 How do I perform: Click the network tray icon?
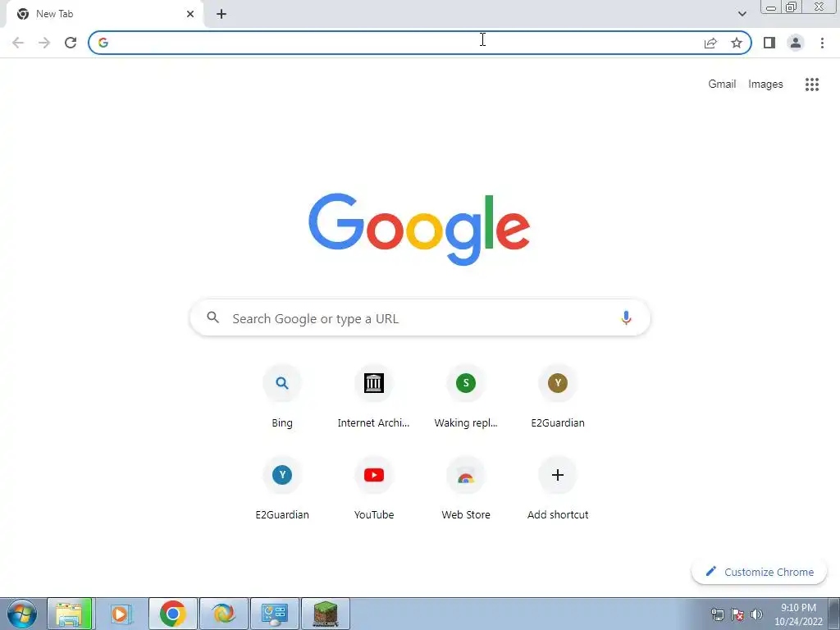point(717,614)
